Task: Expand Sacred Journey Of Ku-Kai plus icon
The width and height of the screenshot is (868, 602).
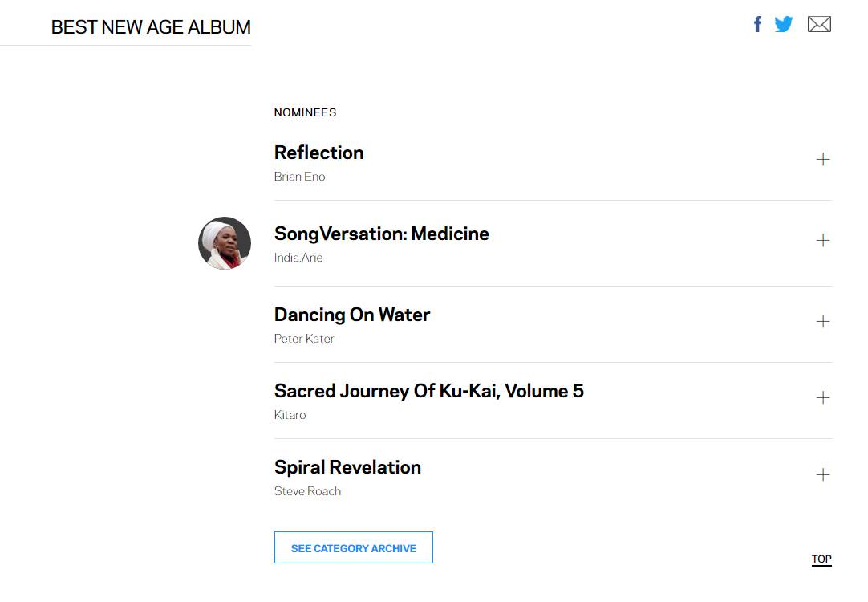Action: pyautogui.click(x=823, y=398)
